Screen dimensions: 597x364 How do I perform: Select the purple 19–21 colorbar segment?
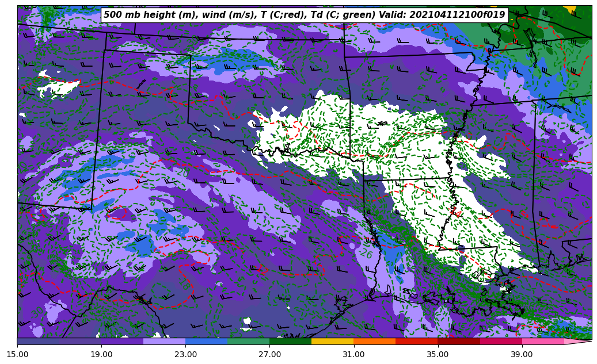pos(122,341)
